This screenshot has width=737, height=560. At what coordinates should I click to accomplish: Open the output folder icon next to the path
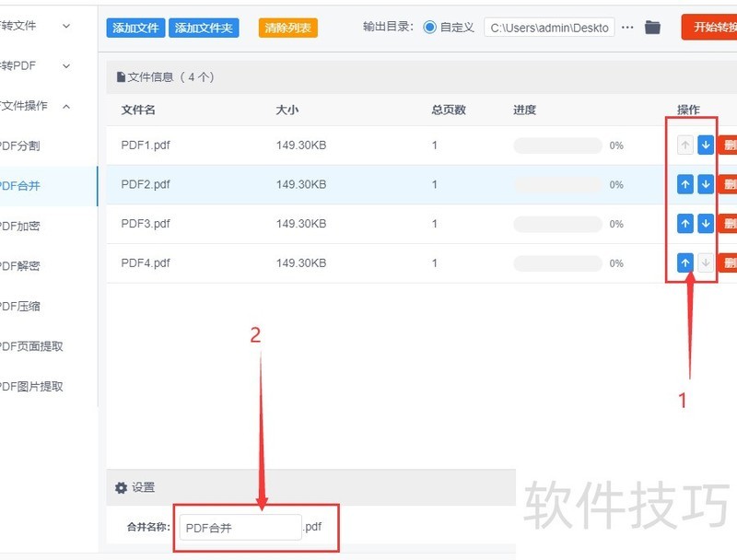click(x=653, y=27)
